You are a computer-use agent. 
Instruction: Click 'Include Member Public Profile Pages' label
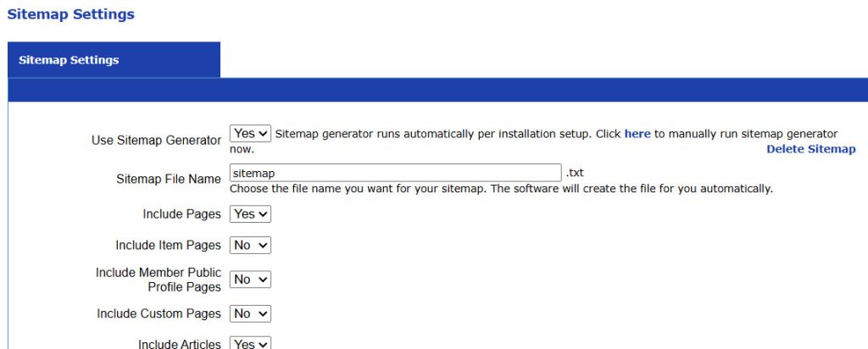[x=159, y=280]
